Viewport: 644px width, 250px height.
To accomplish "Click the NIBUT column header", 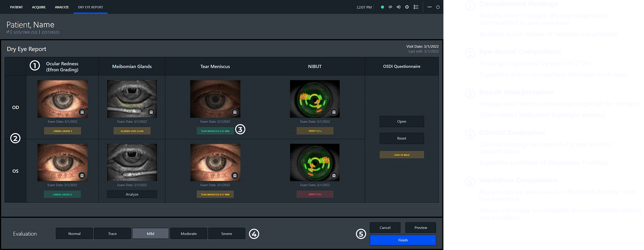I will 315,67.
